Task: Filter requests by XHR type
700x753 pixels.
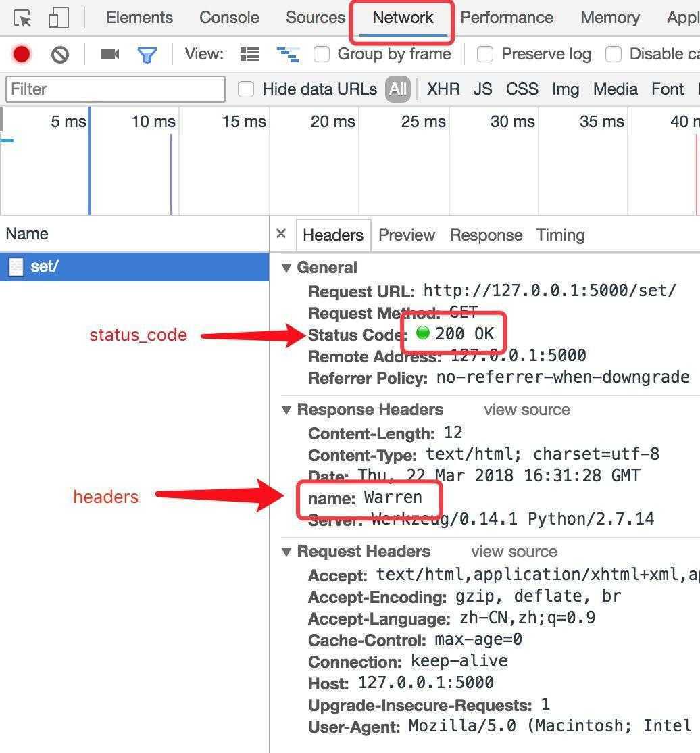Action: pos(443,89)
